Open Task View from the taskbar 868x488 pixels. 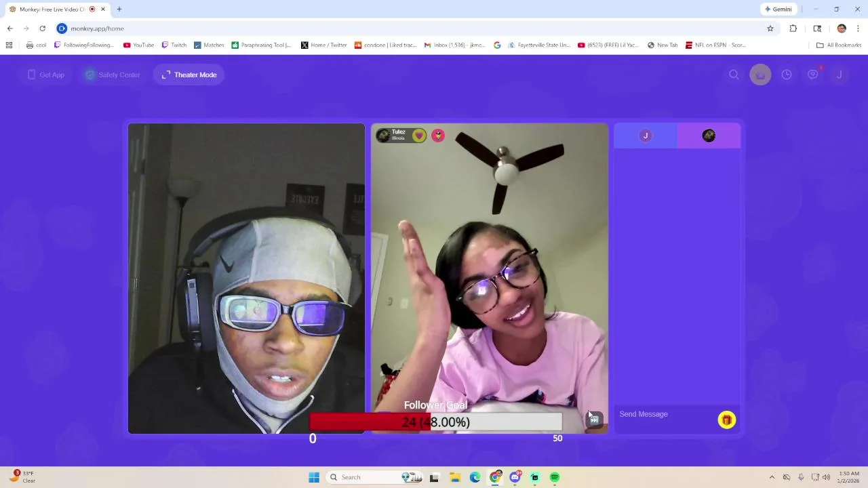pos(434,477)
